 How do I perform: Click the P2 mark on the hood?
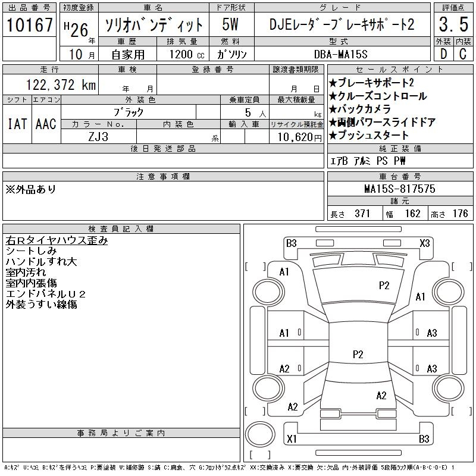pyautogui.click(x=384, y=286)
